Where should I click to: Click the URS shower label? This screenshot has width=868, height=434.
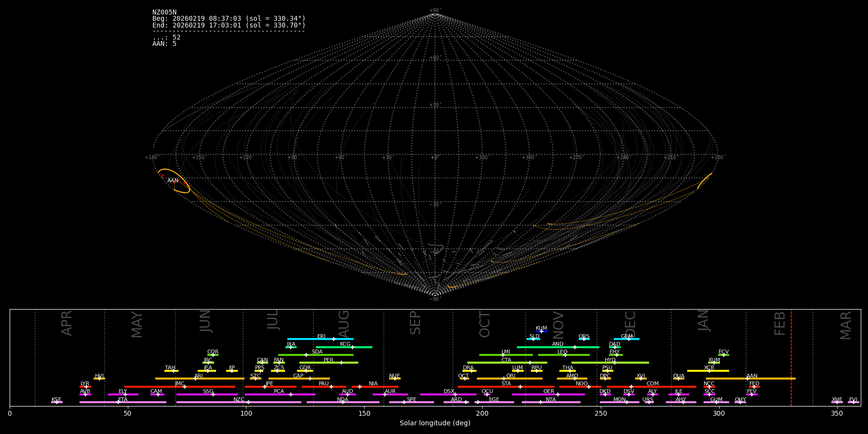(648, 400)
